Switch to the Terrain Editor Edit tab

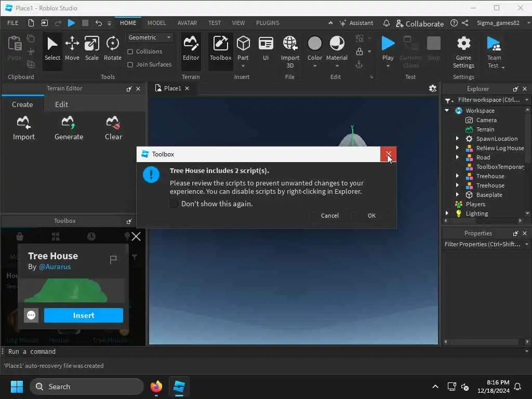[61, 104]
